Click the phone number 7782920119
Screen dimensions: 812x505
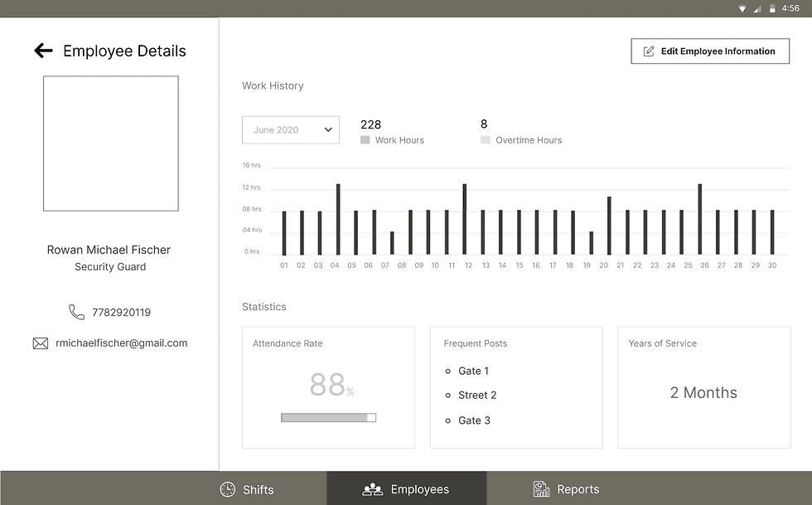point(121,312)
